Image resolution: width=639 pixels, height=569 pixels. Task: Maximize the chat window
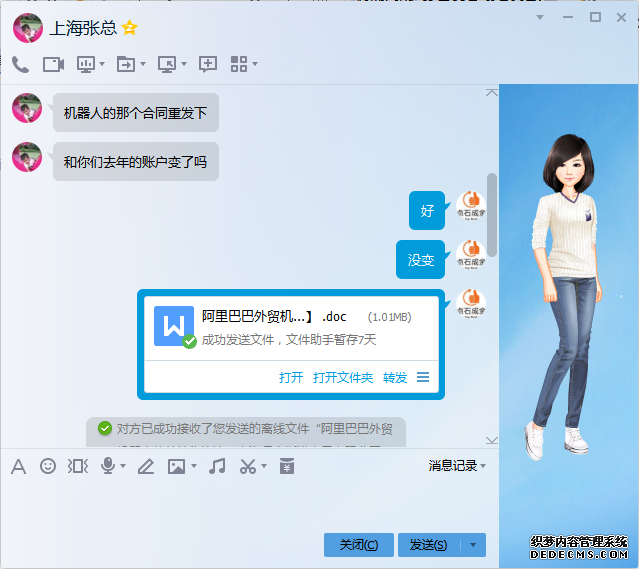point(595,17)
